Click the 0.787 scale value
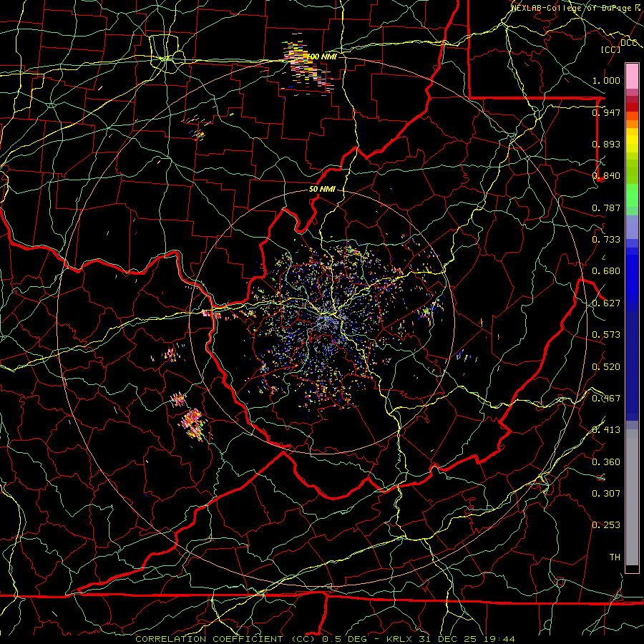 tap(606, 208)
